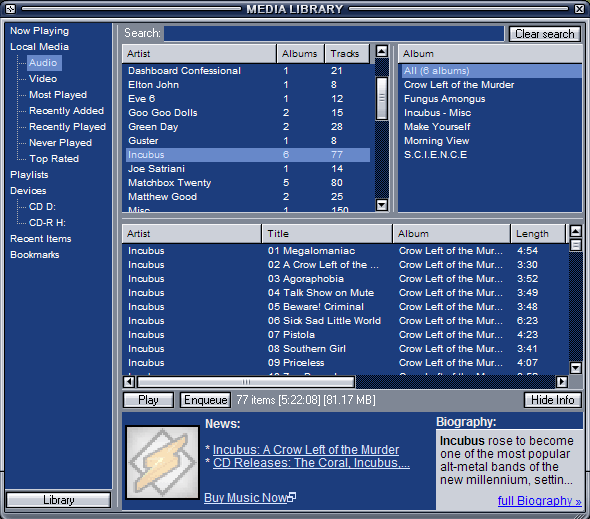Select the CD D: device
The width and height of the screenshot is (590, 519).
pyautogui.click(x=42, y=207)
